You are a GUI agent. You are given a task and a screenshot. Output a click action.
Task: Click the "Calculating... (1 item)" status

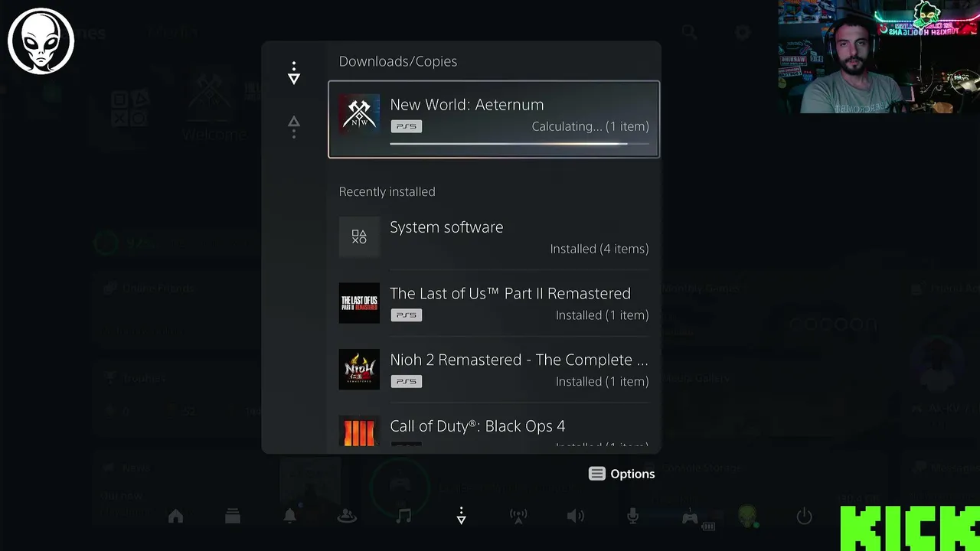(590, 126)
